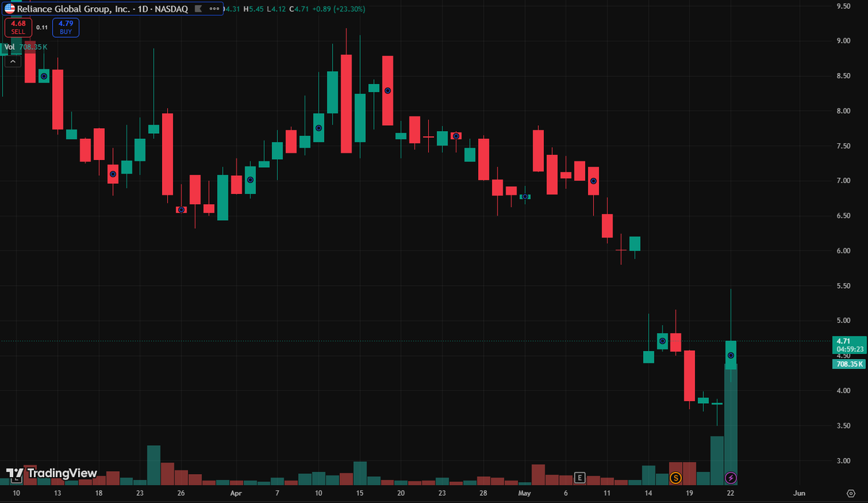Click the US flag symbol logo
This screenshot has height=503, width=868.
(x=9, y=9)
